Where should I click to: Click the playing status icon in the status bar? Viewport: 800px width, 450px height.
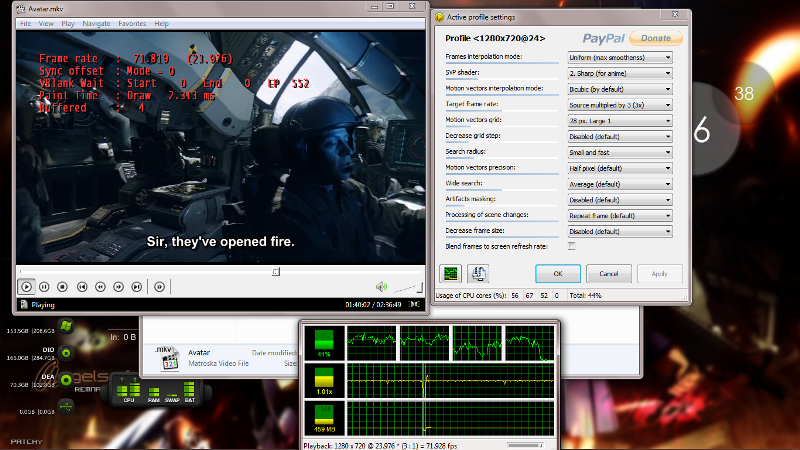[24, 305]
